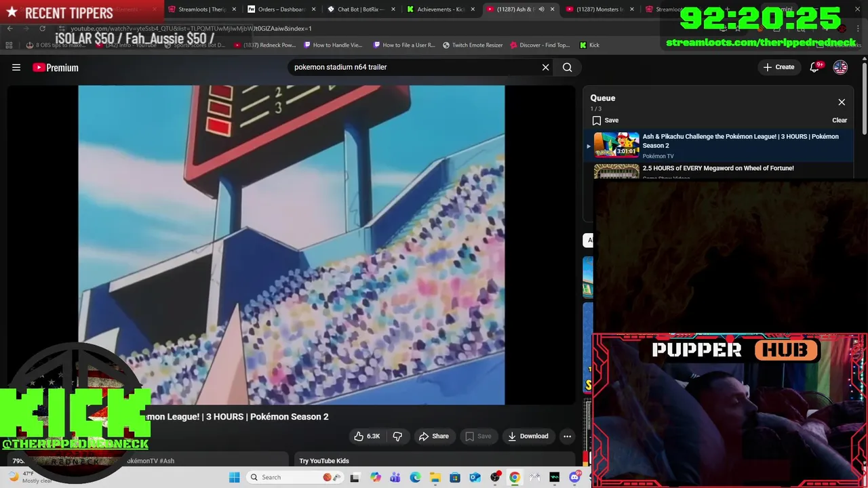This screenshot has width=868, height=488.
Task: Clear the queue
Action: tap(840, 120)
